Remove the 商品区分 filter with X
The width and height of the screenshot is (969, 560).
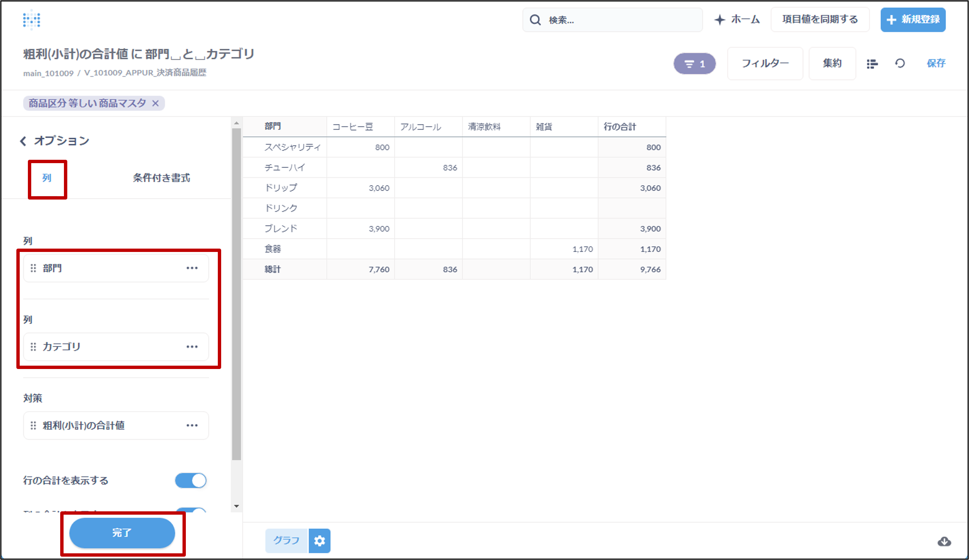click(x=155, y=103)
